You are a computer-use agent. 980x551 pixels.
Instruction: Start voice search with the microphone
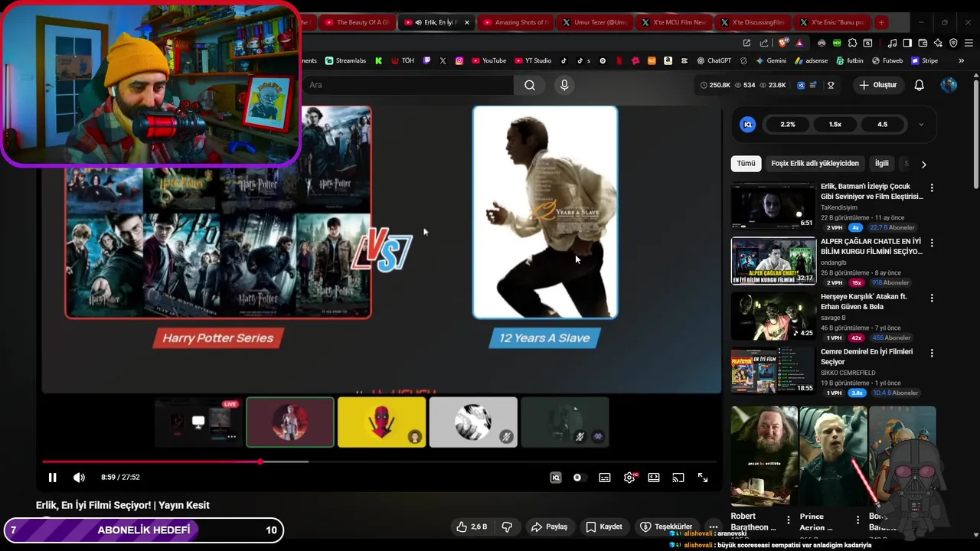[564, 85]
